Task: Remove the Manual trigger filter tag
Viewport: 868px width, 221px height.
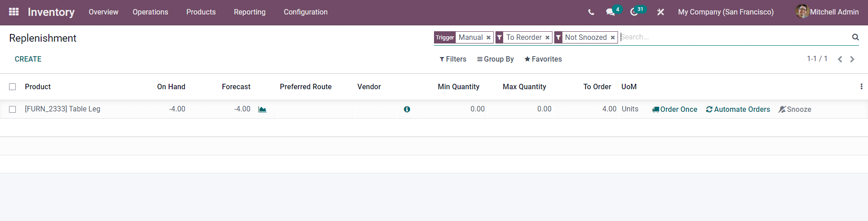Action: click(488, 38)
